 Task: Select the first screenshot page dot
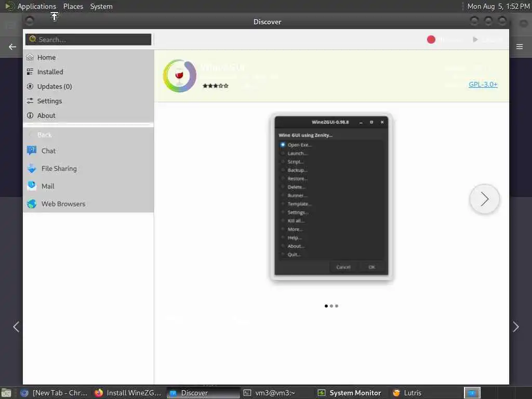pos(326,306)
